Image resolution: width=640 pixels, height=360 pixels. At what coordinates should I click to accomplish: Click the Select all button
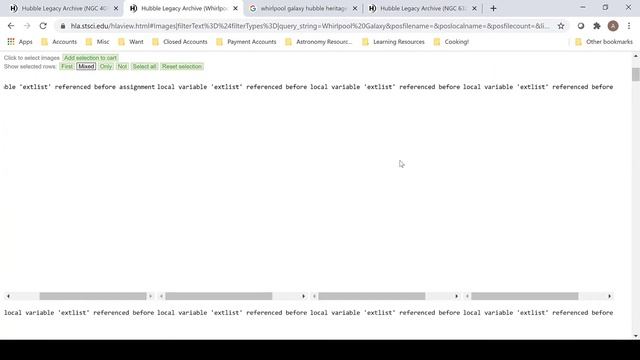click(x=144, y=67)
